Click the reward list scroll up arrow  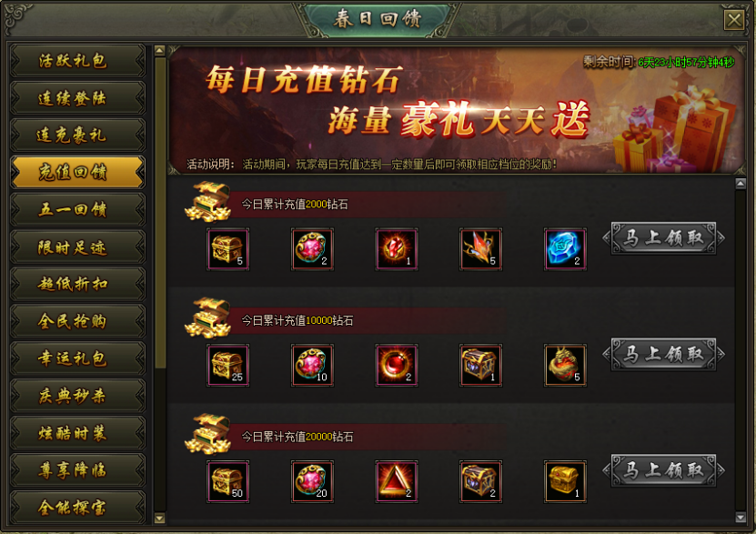741,183
